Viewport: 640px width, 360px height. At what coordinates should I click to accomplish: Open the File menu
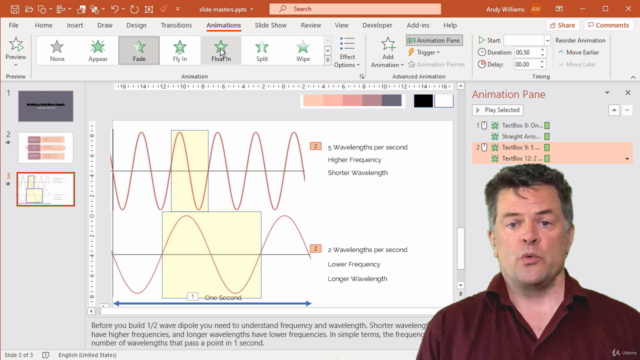[13, 25]
